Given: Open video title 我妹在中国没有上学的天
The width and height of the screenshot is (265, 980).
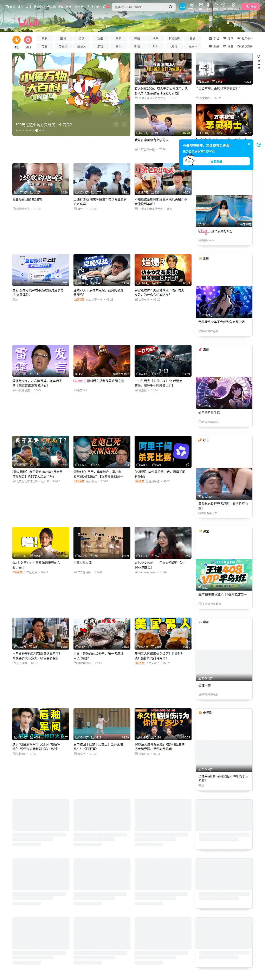Looking at the screenshot, I should click(x=151, y=140).
